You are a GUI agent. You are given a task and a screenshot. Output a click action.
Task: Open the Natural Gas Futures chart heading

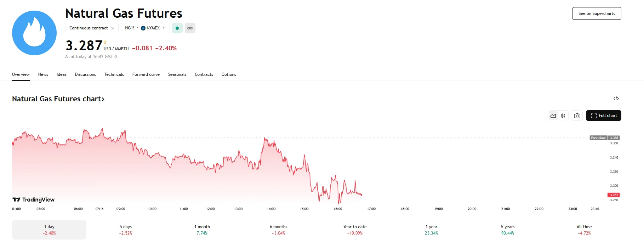(58, 99)
